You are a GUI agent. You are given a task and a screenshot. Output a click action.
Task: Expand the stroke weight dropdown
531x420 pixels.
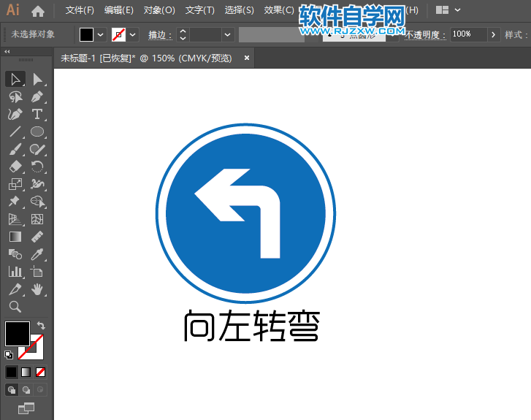228,34
